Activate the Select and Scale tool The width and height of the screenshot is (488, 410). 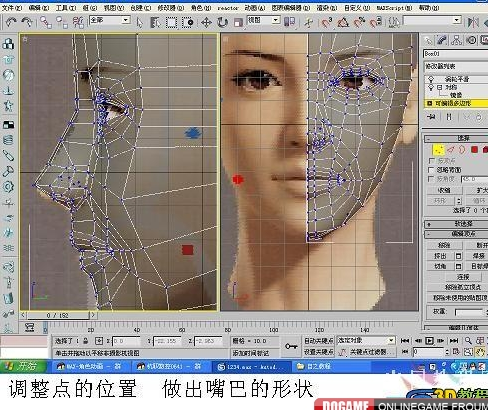point(238,23)
